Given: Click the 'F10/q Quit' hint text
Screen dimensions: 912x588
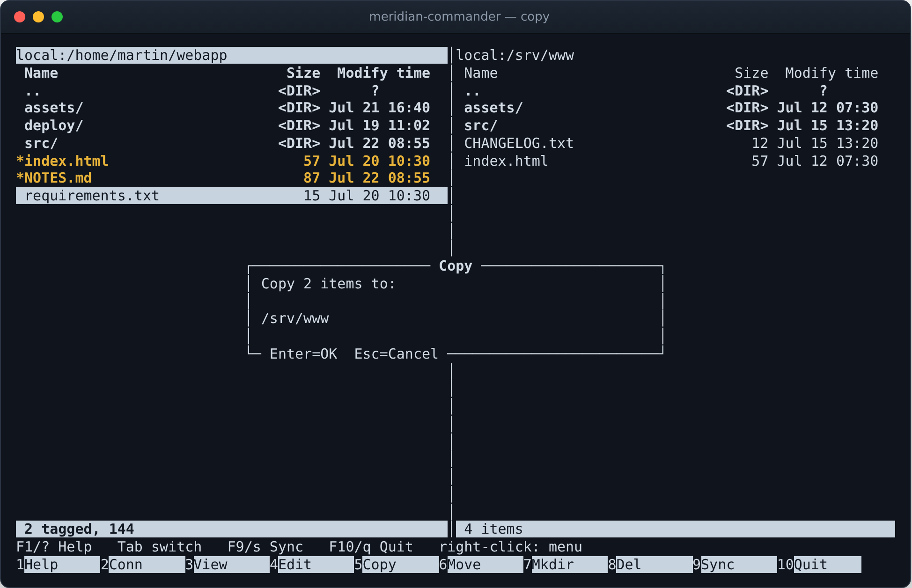Looking at the screenshot, I should tap(371, 547).
